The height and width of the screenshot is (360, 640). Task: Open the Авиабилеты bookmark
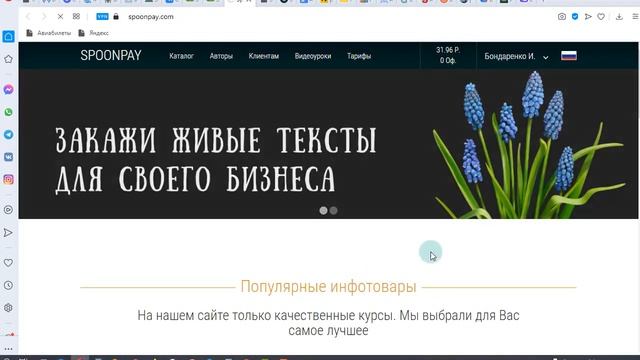(x=49, y=33)
